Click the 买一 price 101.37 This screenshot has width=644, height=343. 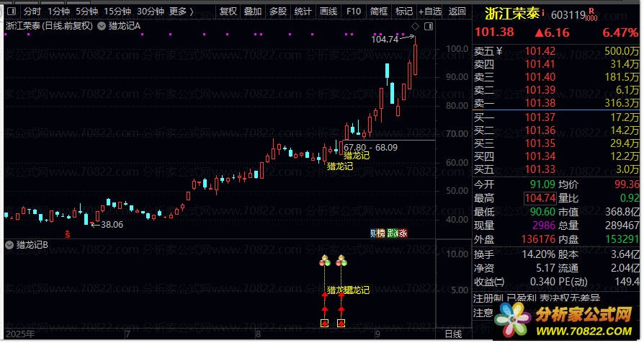[x=540, y=117]
